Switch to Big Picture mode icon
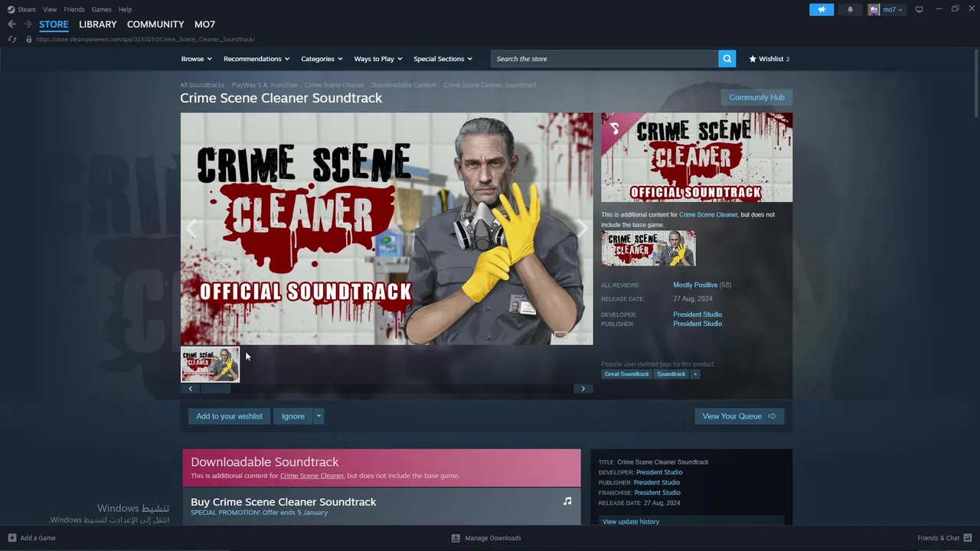Viewport: 980px width, 551px height. 919,9
